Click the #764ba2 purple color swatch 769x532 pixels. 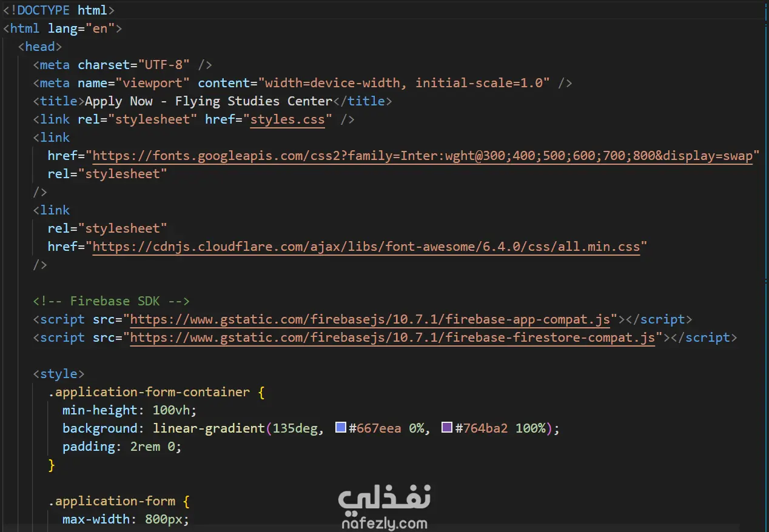click(447, 428)
